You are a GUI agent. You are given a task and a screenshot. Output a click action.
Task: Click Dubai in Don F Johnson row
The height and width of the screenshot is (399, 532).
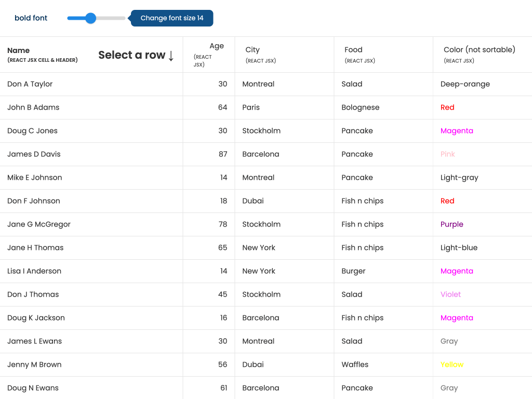pyautogui.click(x=253, y=201)
